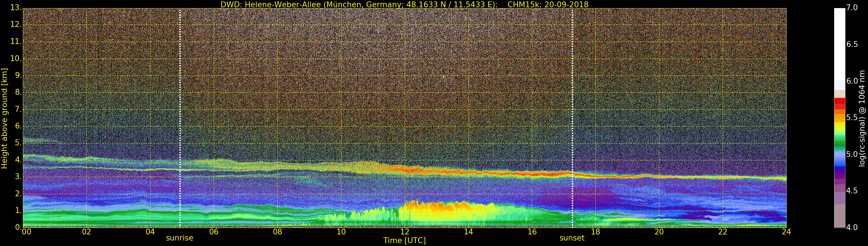Click height axis tick '10.'
Screen dimensions: 868x246
[16, 58]
